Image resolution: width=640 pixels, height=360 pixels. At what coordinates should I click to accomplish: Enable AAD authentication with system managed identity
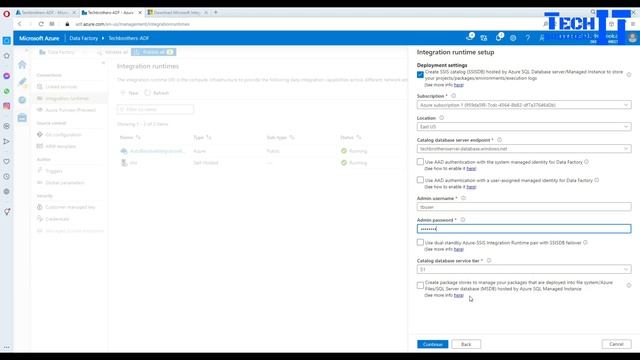[x=420, y=162]
